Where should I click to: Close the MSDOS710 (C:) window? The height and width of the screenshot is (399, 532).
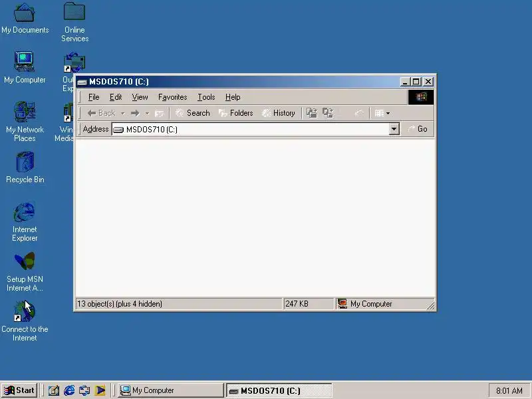[428, 82]
